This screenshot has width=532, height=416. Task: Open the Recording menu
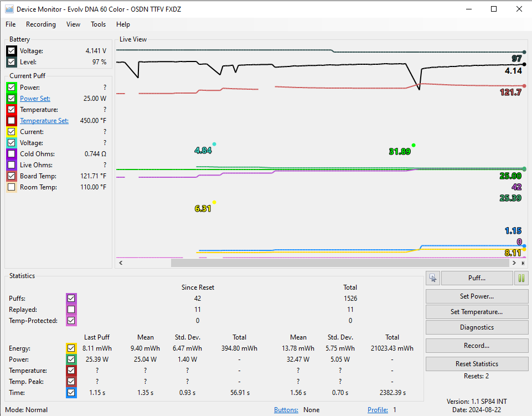41,24
